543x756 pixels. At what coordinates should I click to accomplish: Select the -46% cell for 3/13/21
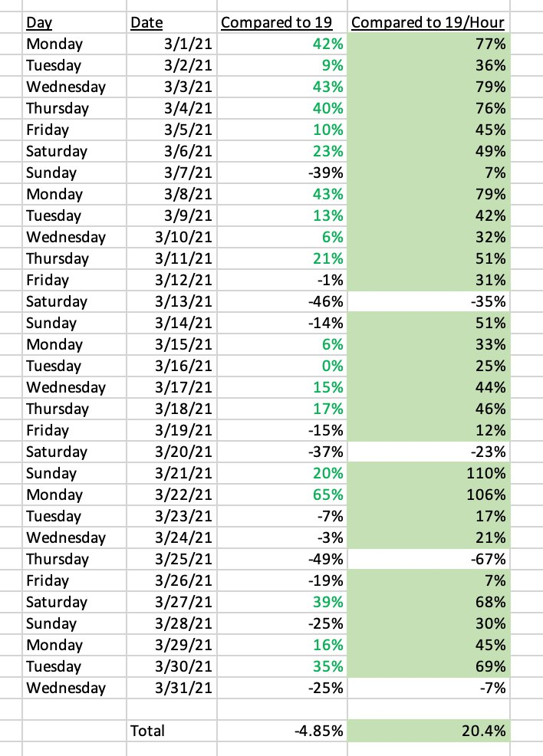(x=282, y=301)
